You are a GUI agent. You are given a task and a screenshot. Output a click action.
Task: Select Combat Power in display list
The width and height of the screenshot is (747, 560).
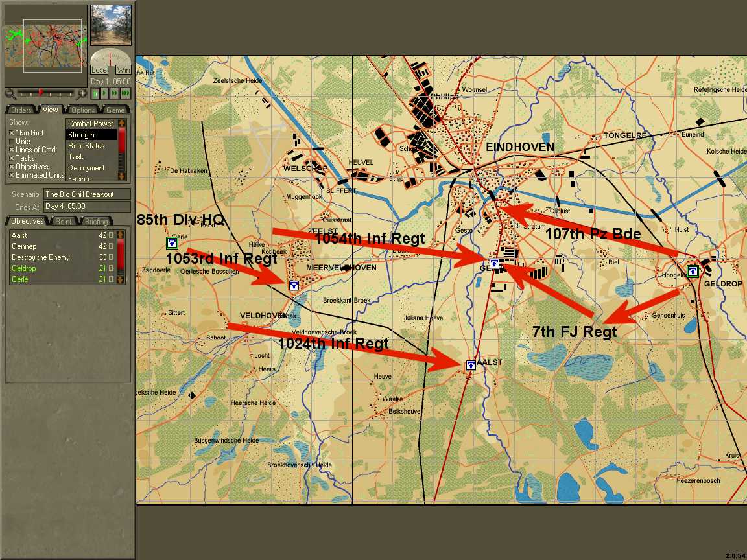point(91,124)
